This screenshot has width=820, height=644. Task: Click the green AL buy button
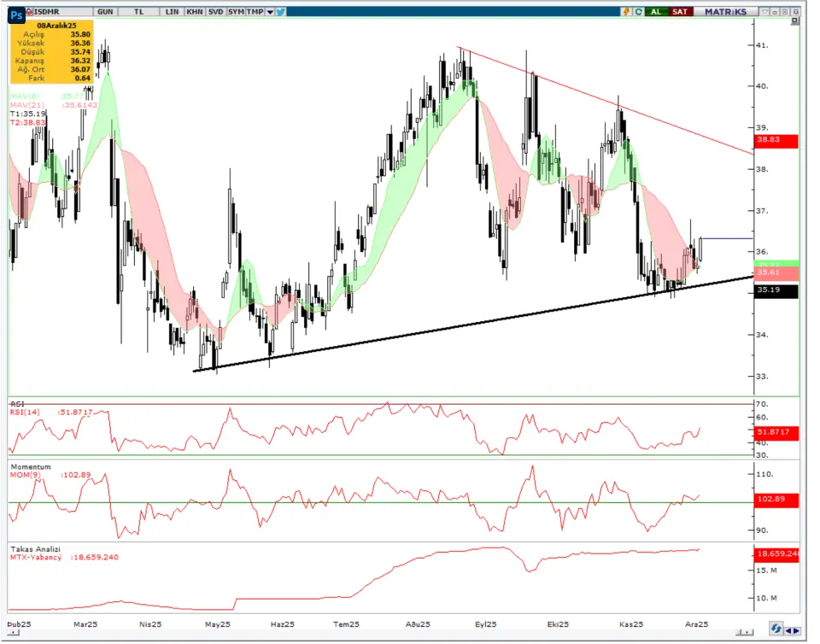[657, 12]
